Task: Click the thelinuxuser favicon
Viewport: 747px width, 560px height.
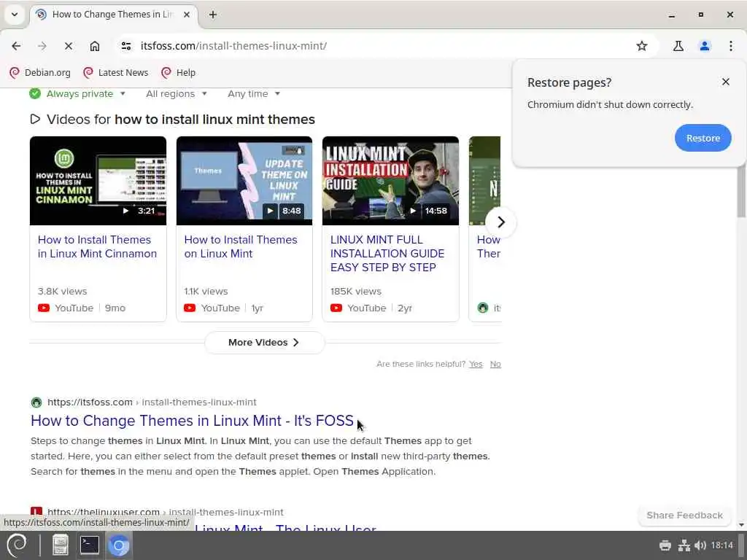Action: [36, 511]
